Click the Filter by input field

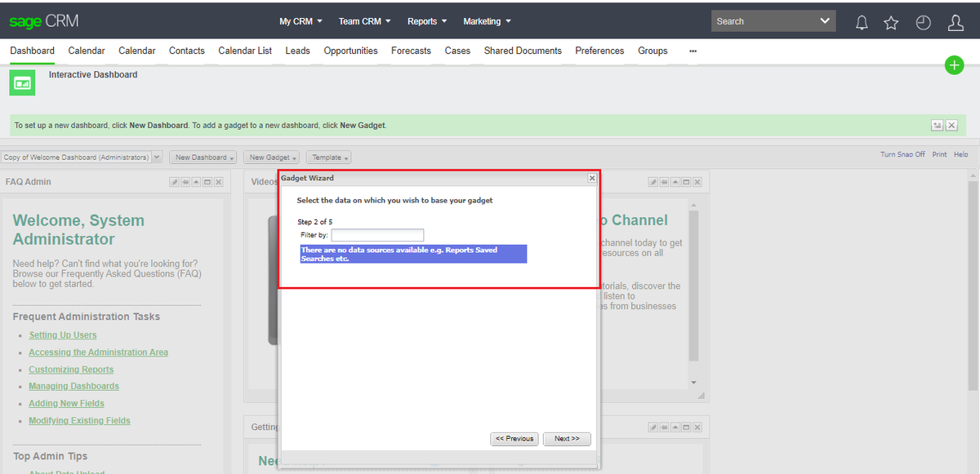(x=377, y=233)
